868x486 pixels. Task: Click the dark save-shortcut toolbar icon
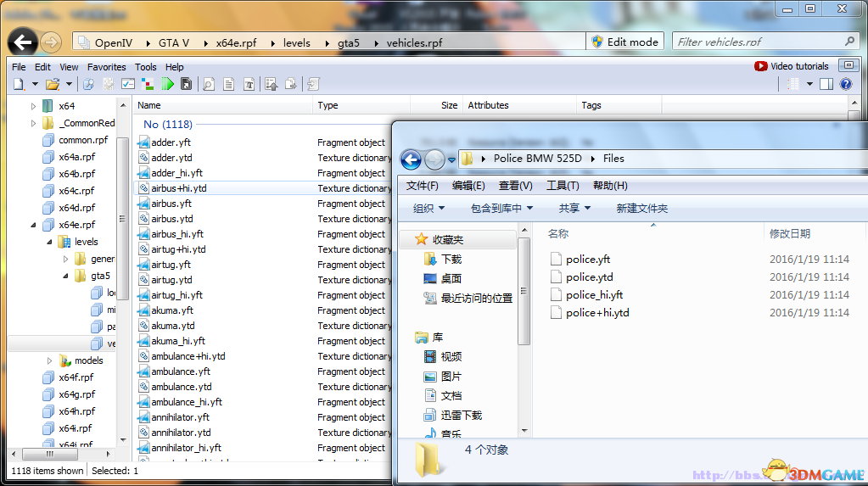click(x=187, y=84)
